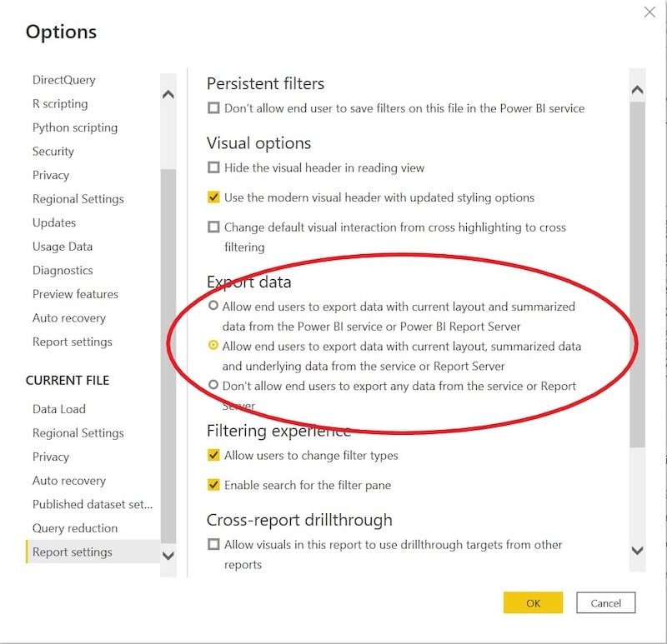Image resolution: width=667 pixels, height=644 pixels.
Task: Uncheck Use the modern visual header option
Action: (213, 197)
